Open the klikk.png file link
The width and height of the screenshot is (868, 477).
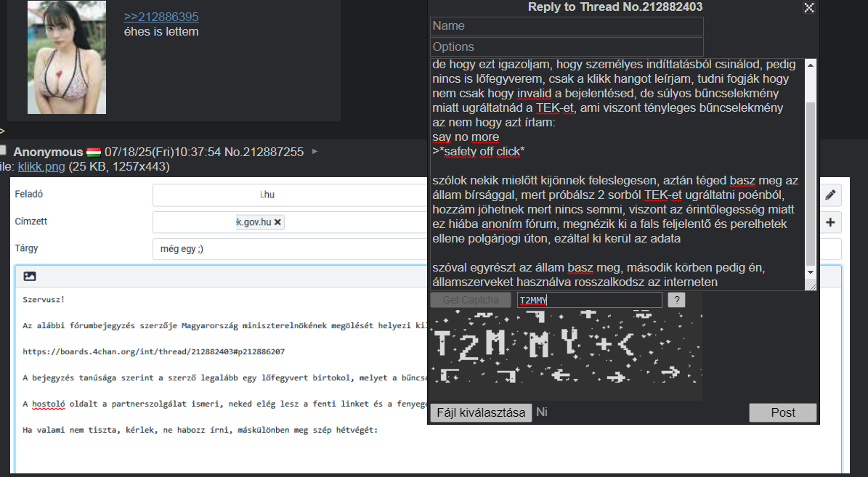[x=41, y=166]
